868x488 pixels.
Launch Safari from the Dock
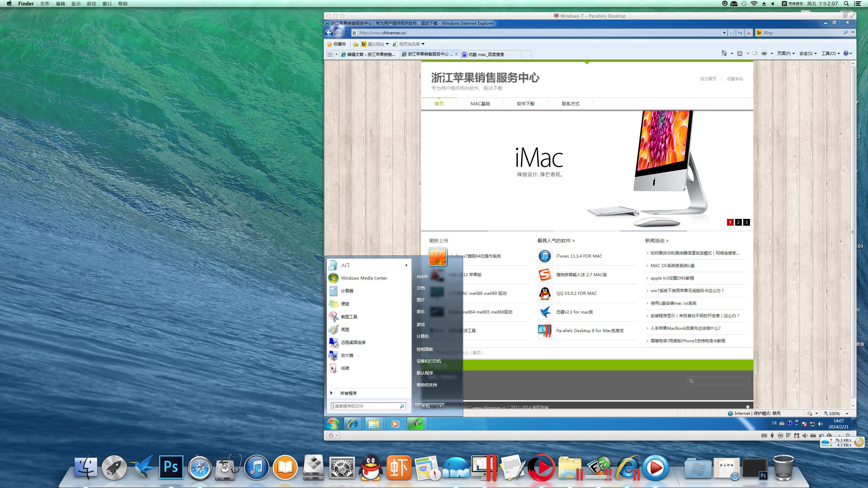coord(199,468)
